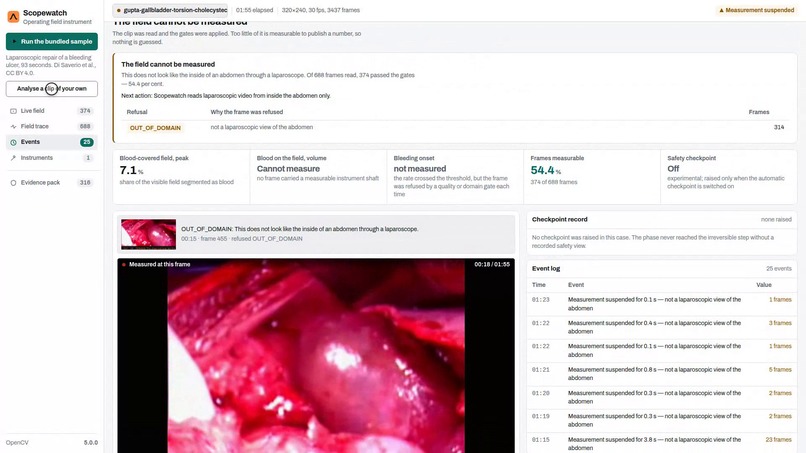Click the Checkpoint record heading
This screenshot has width=806, height=453.
pyautogui.click(x=559, y=220)
